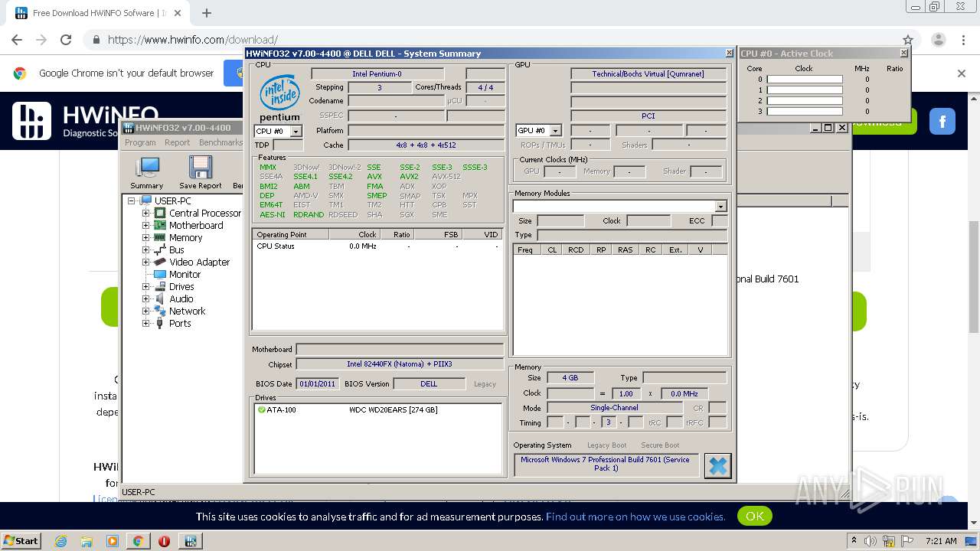The image size is (980, 551).
Task: Go back in Chrome
Action: tap(17, 40)
